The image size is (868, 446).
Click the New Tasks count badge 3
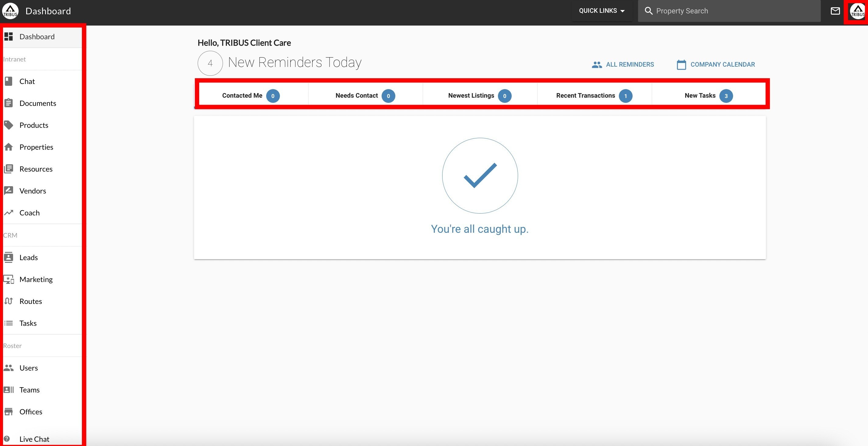(726, 96)
